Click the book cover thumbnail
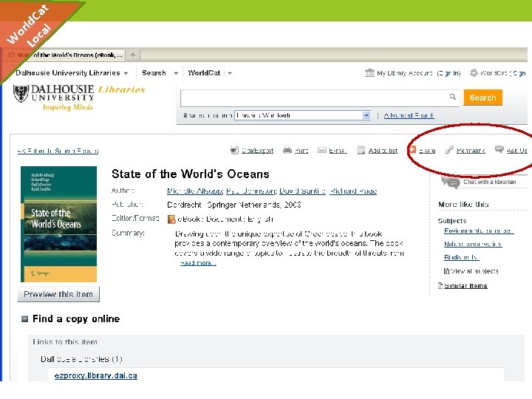Image resolution: width=532 pixels, height=399 pixels. click(x=58, y=224)
